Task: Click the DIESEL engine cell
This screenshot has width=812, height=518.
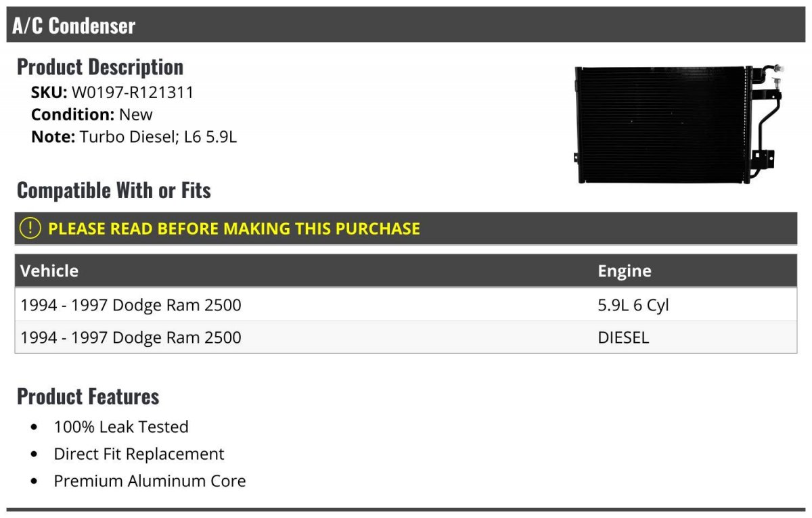Action: tap(623, 337)
